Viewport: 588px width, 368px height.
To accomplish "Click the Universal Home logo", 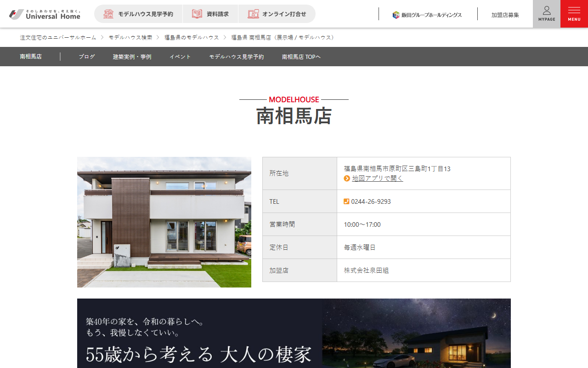I will pyautogui.click(x=45, y=14).
